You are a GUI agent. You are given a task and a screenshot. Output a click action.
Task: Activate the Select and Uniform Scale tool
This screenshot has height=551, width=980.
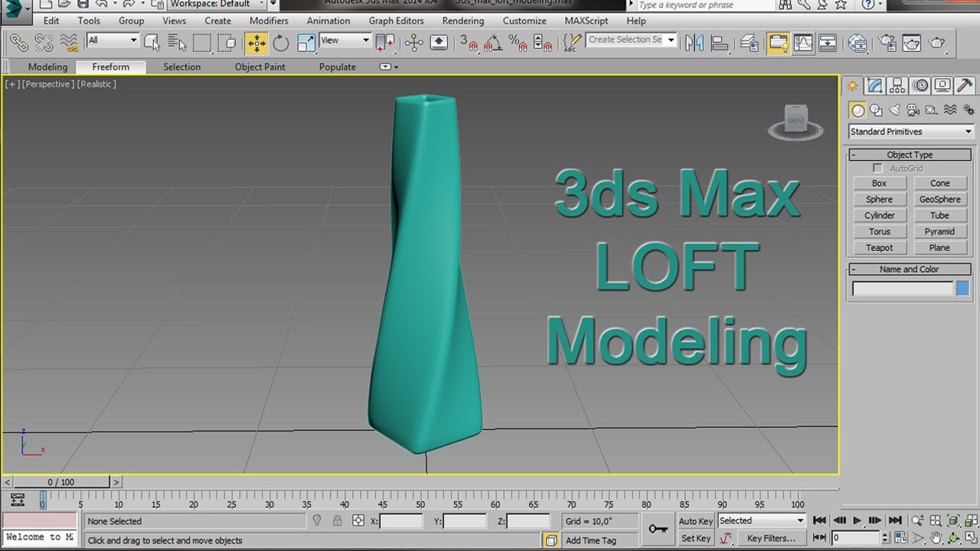coord(306,43)
